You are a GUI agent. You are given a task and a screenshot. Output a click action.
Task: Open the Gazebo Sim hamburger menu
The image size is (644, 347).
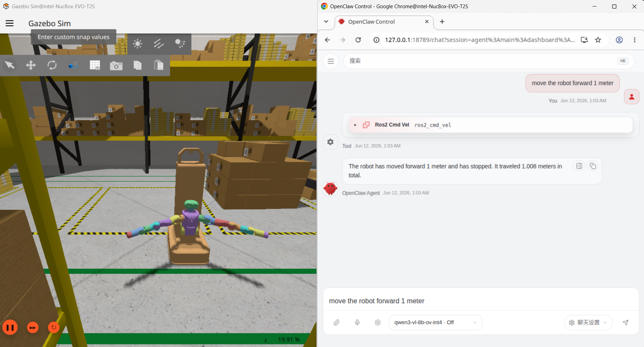point(10,23)
